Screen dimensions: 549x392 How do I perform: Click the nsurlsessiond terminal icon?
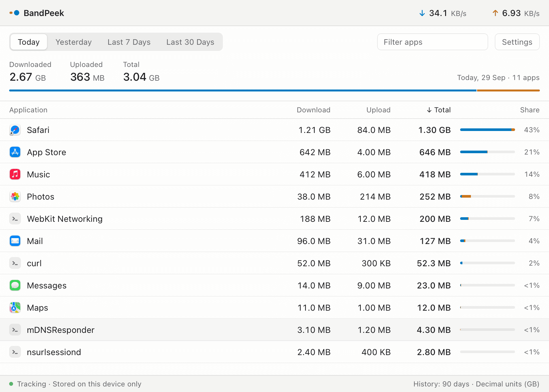[15, 352]
